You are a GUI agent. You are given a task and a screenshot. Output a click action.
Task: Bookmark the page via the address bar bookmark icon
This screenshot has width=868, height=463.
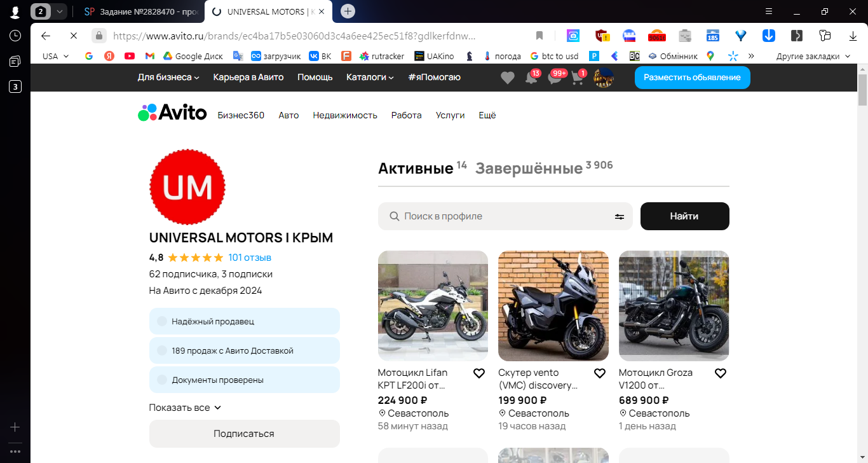pos(539,36)
